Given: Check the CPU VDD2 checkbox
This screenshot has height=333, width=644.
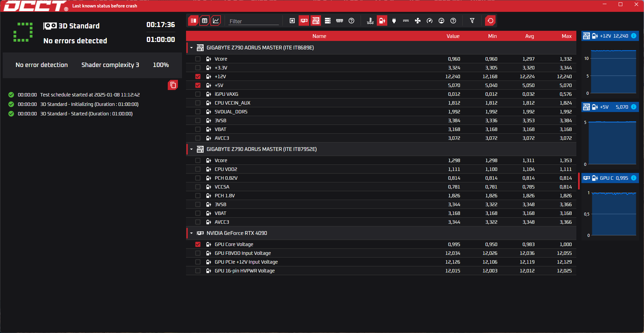Looking at the screenshot, I should click(198, 169).
